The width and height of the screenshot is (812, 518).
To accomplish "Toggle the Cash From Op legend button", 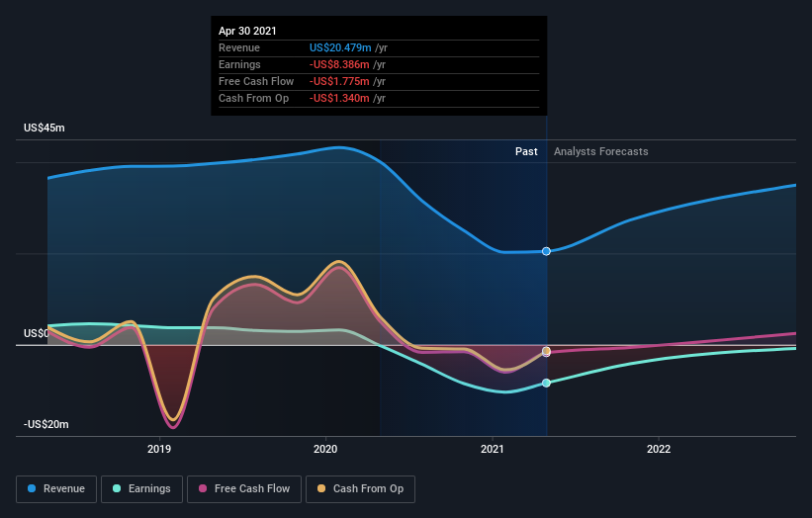I will [360, 489].
